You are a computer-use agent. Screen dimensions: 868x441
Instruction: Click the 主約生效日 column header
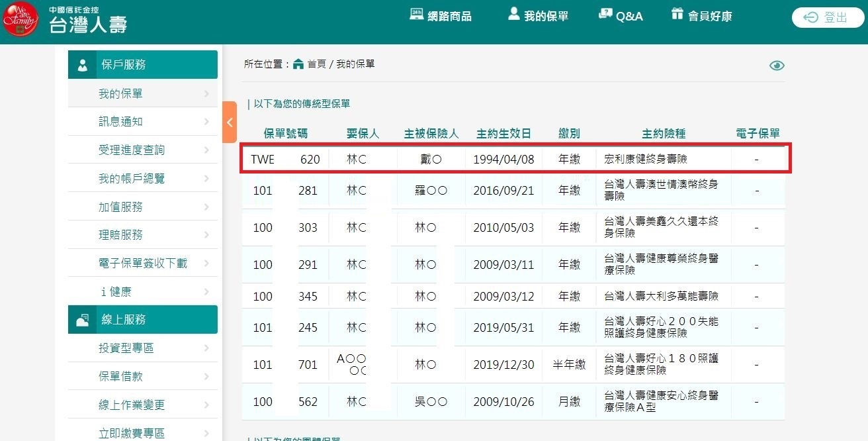click(x=503, y=134)
